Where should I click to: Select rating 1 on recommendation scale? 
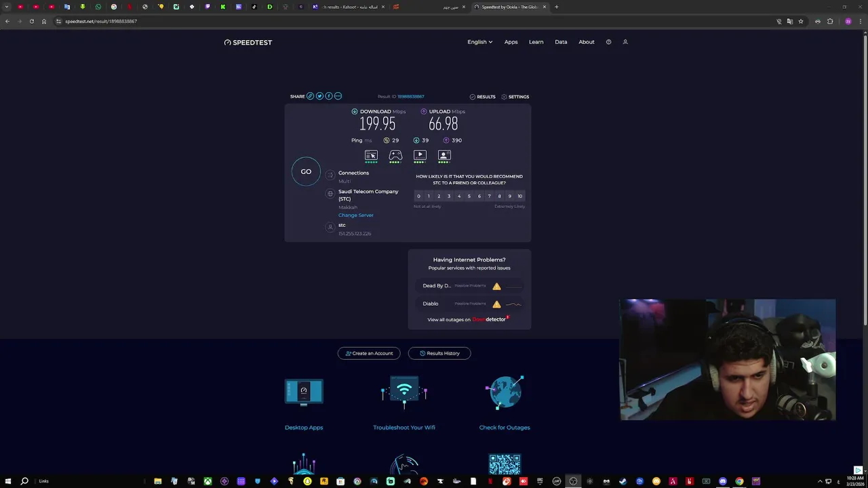pos(429,196)
